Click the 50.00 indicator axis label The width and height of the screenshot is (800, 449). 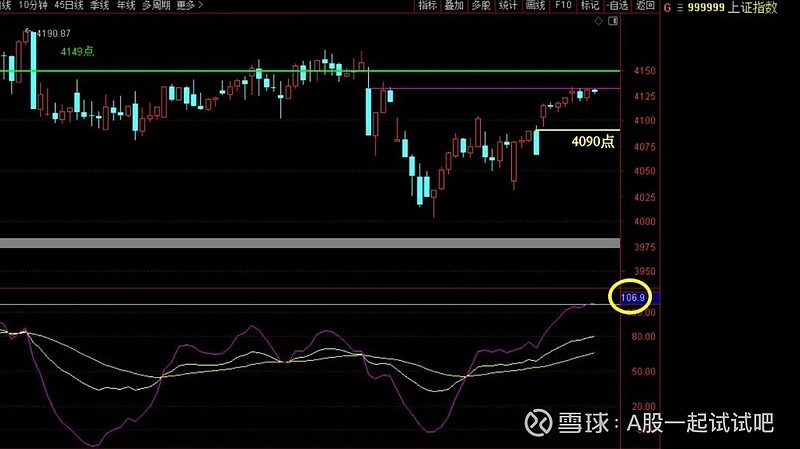coord(643,371)
